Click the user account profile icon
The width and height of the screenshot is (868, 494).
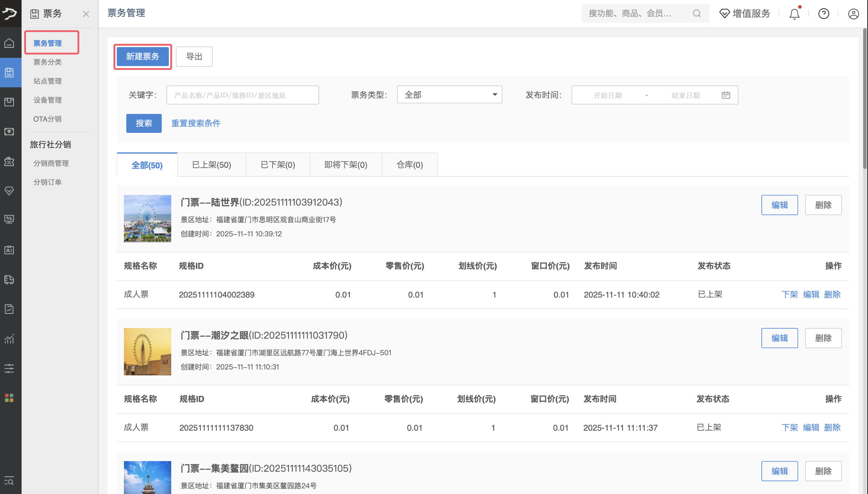[x=853, y=14]
